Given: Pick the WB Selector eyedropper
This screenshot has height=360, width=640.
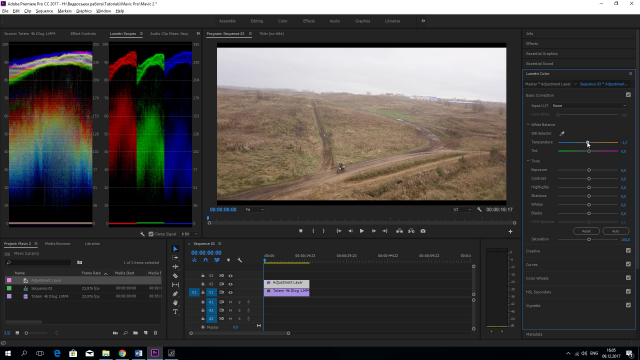Looking at the screenshot, I should tap(562, 133).
